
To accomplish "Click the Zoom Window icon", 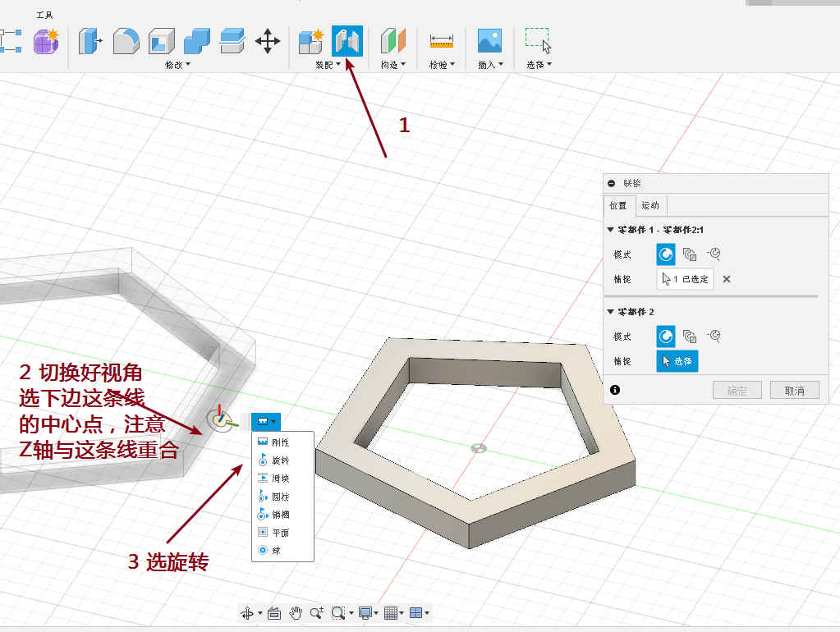I will point(338,613).
